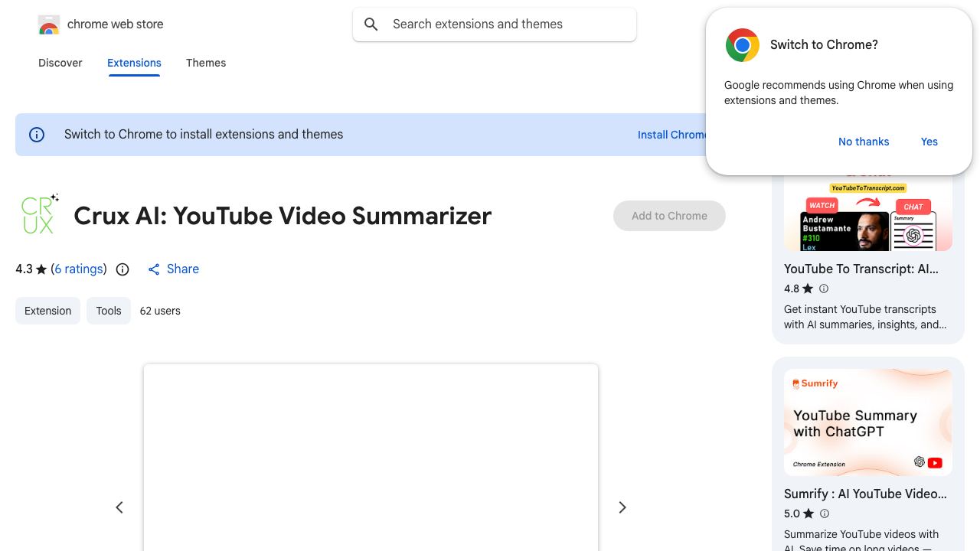The image size is (980, 551).
Task: Click the search magnifier icon
Action: tap(371, 24)
